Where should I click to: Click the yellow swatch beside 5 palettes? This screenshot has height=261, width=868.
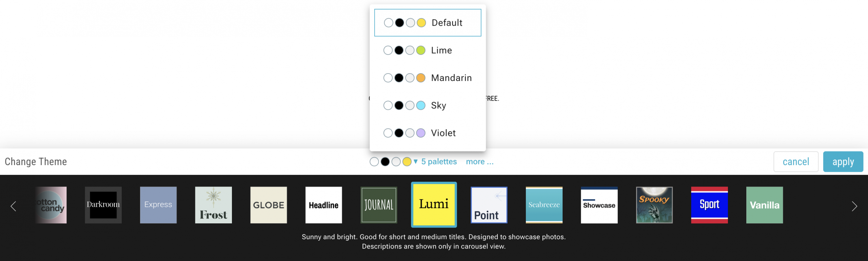tap(407, 162)
